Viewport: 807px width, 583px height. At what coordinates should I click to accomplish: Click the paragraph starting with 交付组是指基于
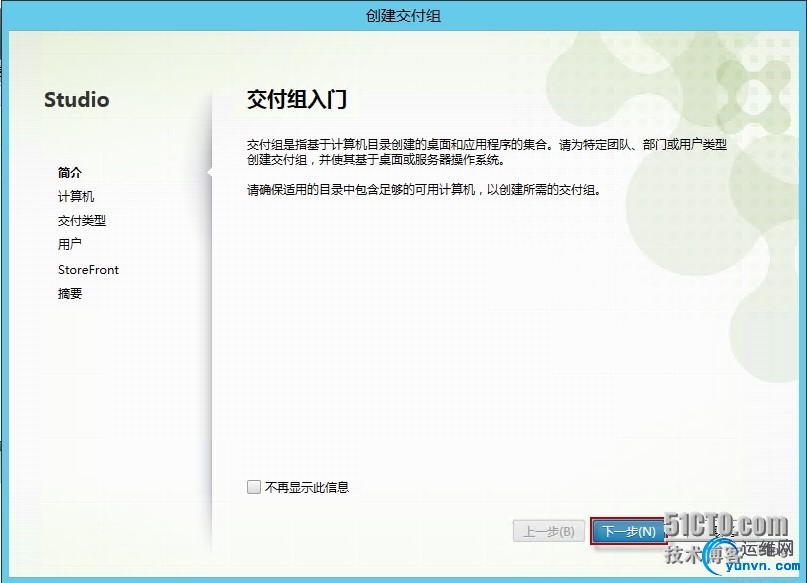487,152
